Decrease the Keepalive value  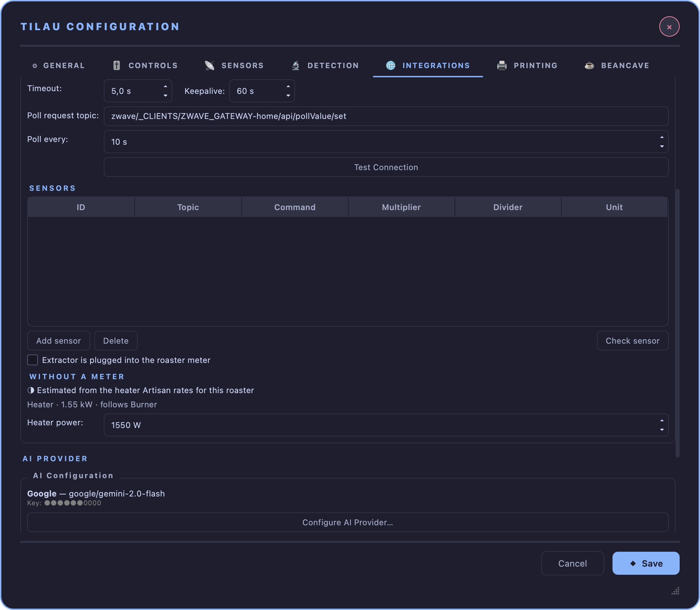pyautogui.click(x=288, y=96)
